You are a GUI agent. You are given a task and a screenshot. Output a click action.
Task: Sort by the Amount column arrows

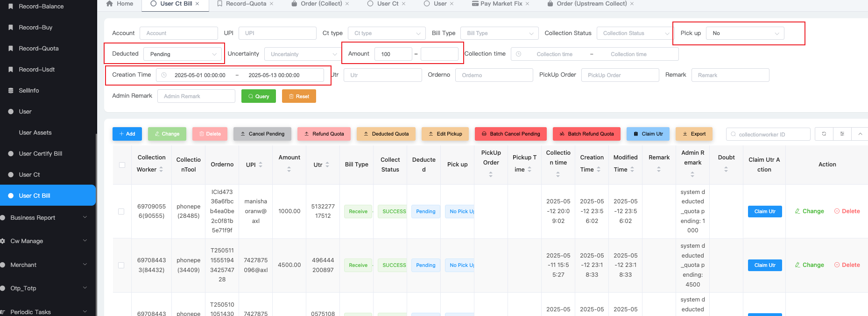(289, 170)
